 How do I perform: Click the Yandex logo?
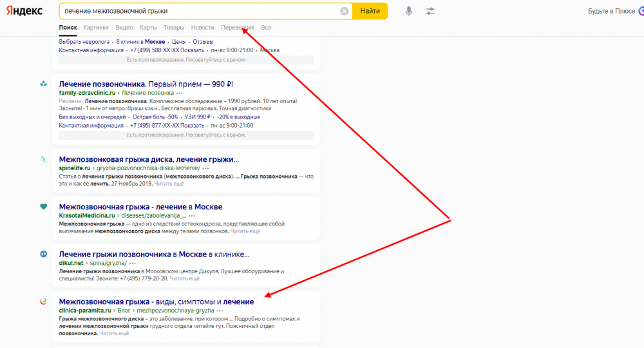(24, 11)
